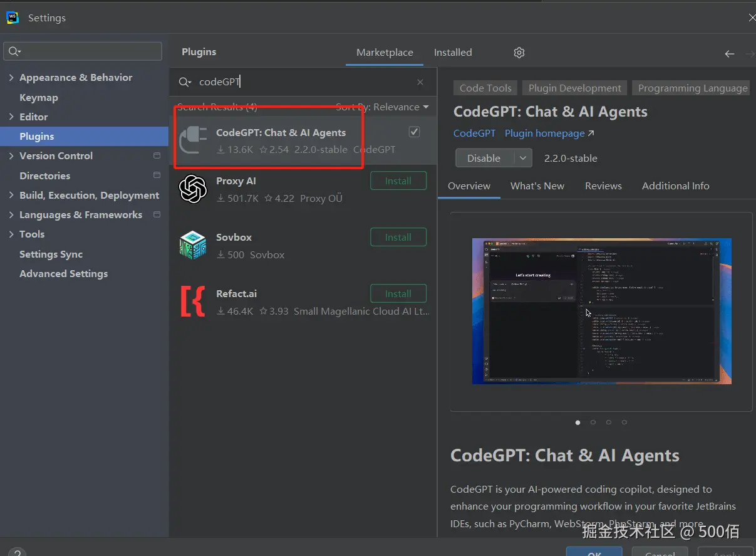Viewport: 756px width, 556px height.
Task: Uncheck the CodeGPT plugin enabled checkbox
Action: click(x=414, y=132)
